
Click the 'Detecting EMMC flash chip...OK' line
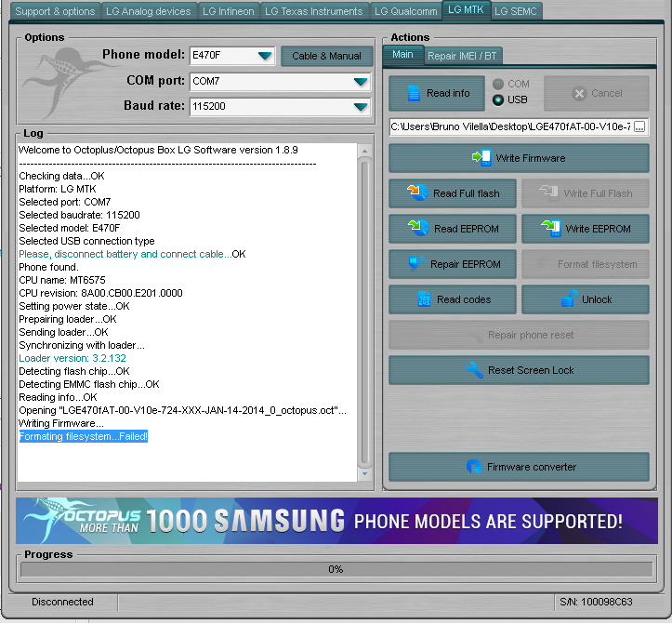point(89,384)
